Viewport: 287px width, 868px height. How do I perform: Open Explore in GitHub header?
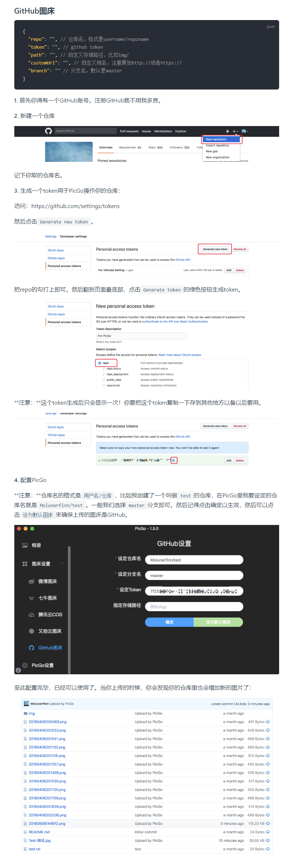pyautogui.click(x=181, y=131)
